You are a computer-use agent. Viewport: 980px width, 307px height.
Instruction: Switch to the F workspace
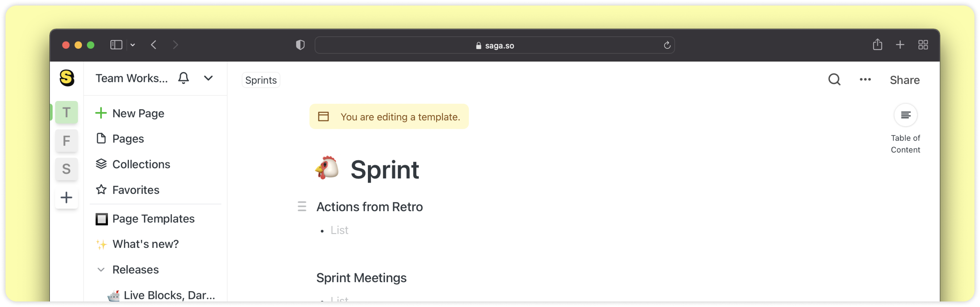click(x=66, y=141)
